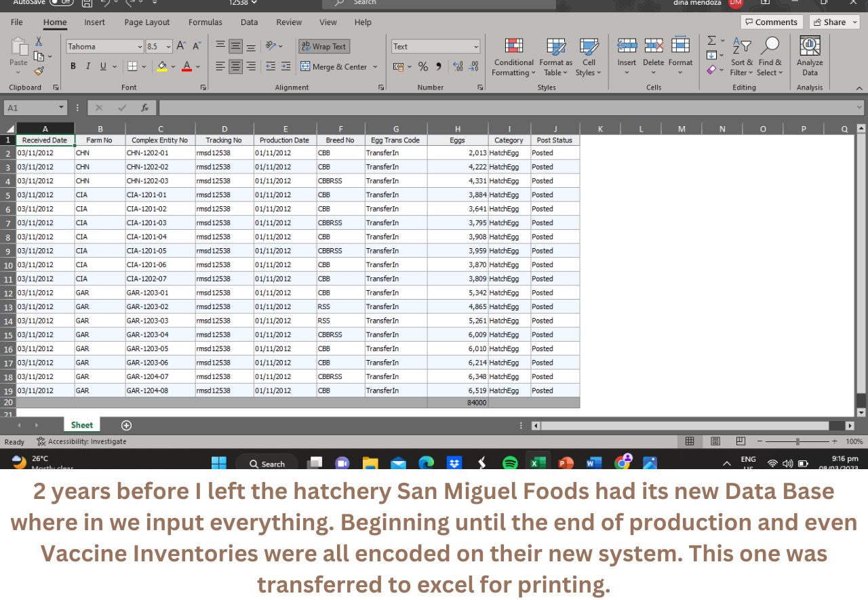Open the font size 8.5 dropdown

169,47
